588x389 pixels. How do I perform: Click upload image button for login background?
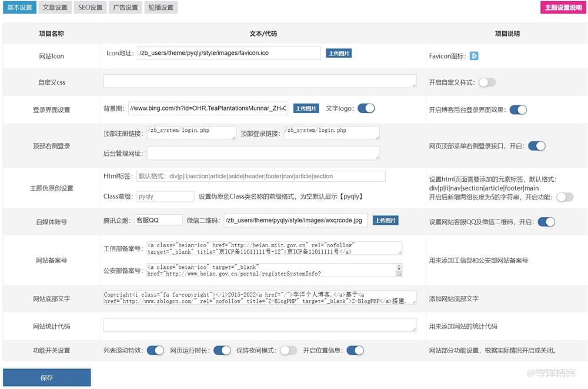pos(306,108)
